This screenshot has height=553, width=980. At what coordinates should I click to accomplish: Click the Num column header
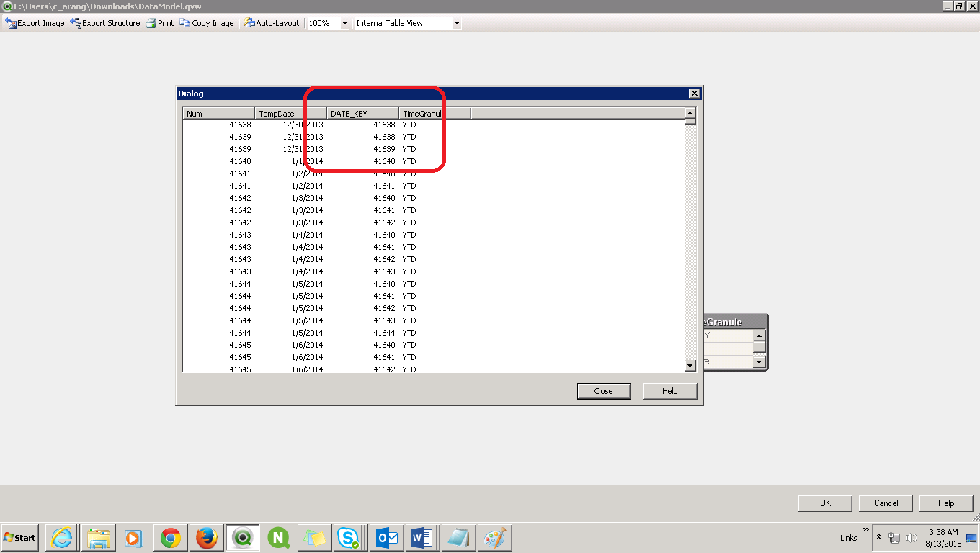tap(218, 114)
